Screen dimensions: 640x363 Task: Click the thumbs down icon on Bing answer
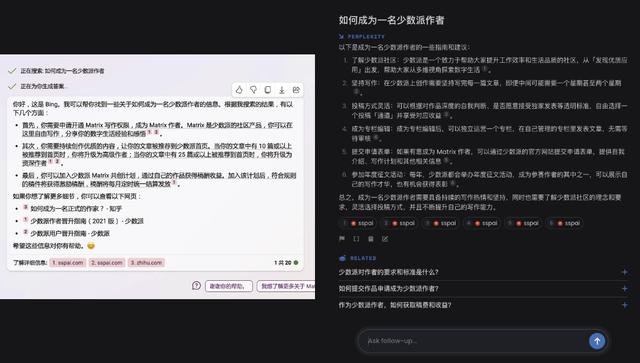253,90
